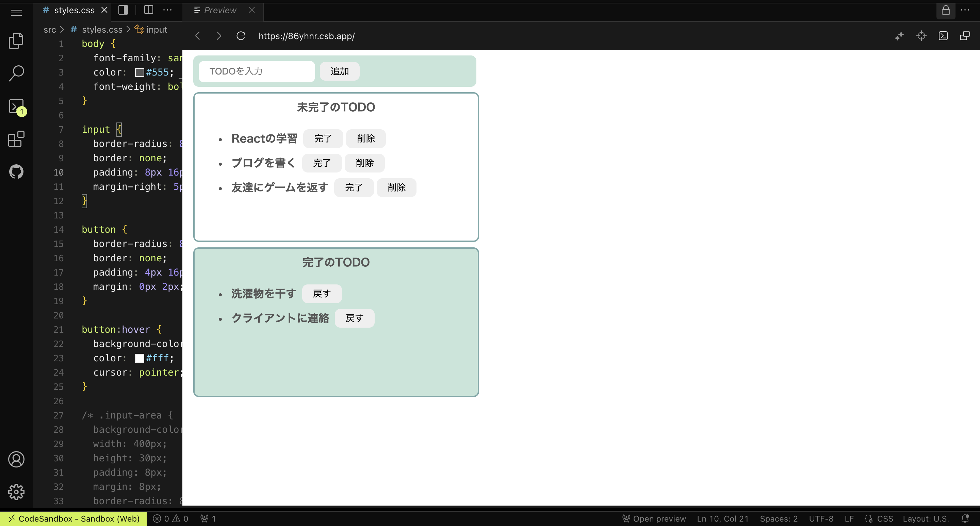Open the Explorer sidebar
This screenshot has width=980, height=526.
point(16,41)
